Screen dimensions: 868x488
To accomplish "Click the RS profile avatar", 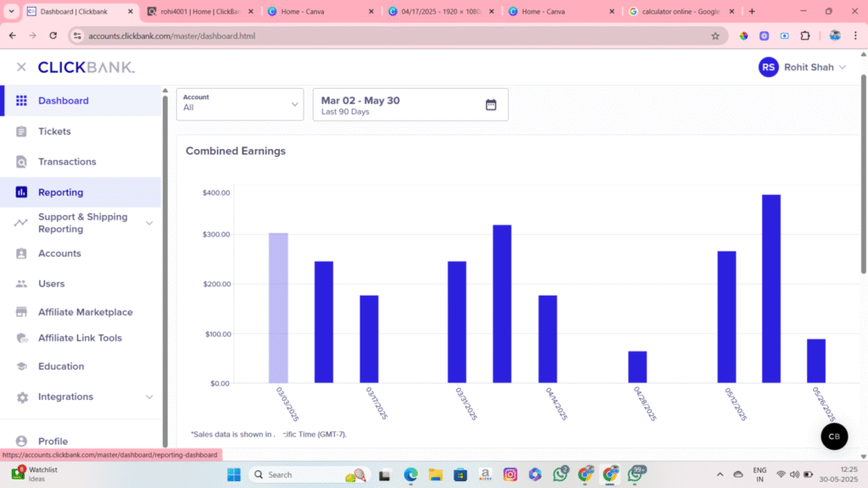I will click(768, 67).
